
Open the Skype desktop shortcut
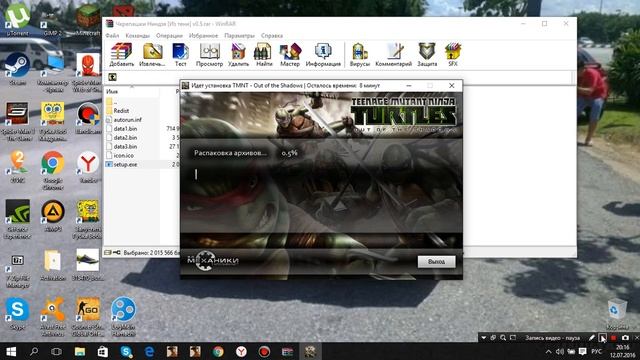(x=18, y=313)
